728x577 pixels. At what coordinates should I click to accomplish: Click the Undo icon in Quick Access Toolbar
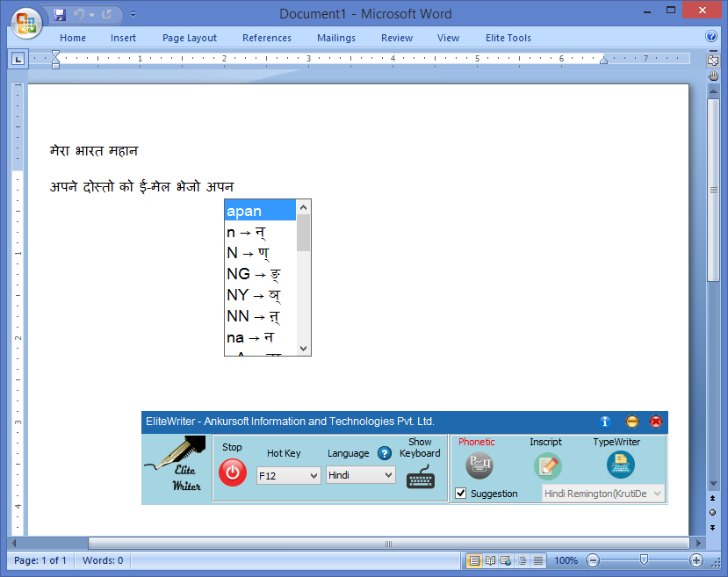click(x=79, y=15)
